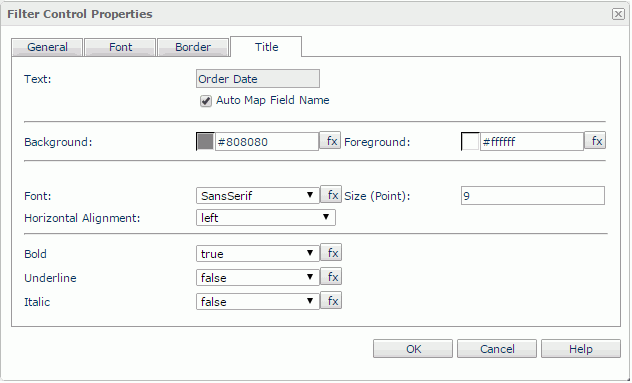Open the Bold true/false dropdown
632x383 pixels.
(258, 254)
